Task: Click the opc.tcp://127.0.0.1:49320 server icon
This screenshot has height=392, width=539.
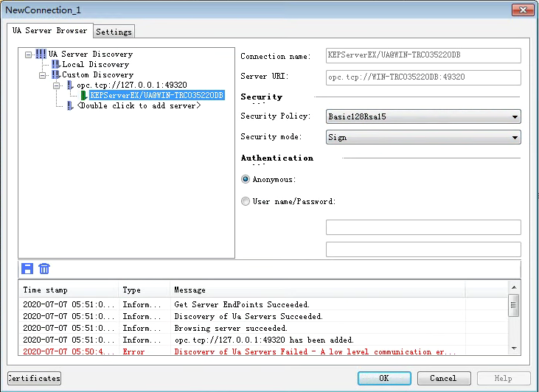Action: (x=69, y=85)
